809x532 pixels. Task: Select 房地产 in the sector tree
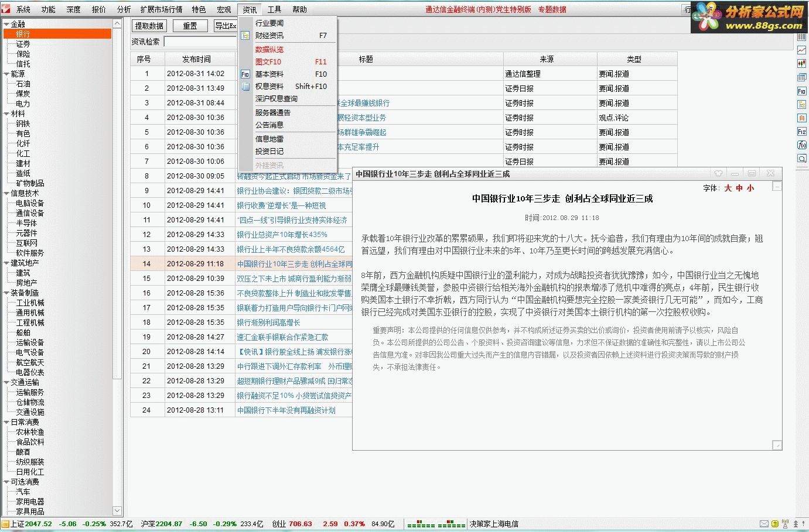pyautogui.click(x=27, y=283)
